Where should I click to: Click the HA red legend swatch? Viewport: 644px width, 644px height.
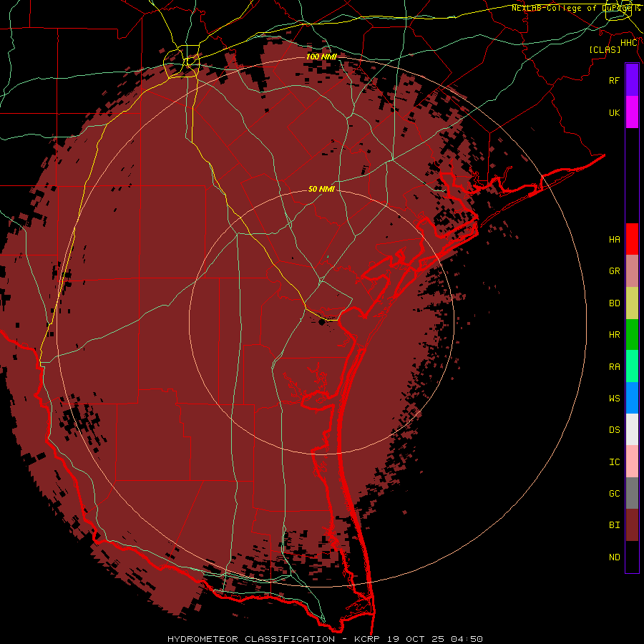(632, 239)
